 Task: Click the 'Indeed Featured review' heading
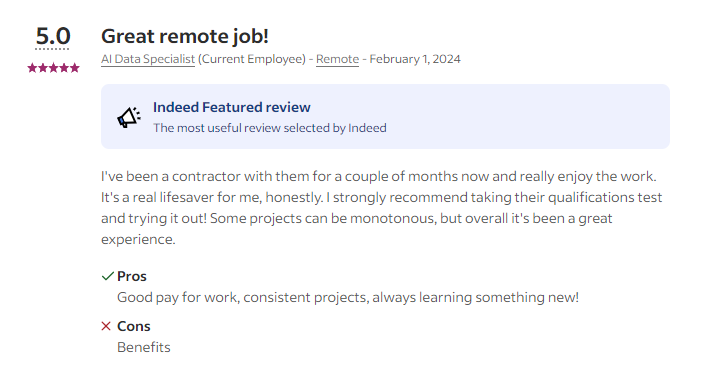tap(232, 107)
